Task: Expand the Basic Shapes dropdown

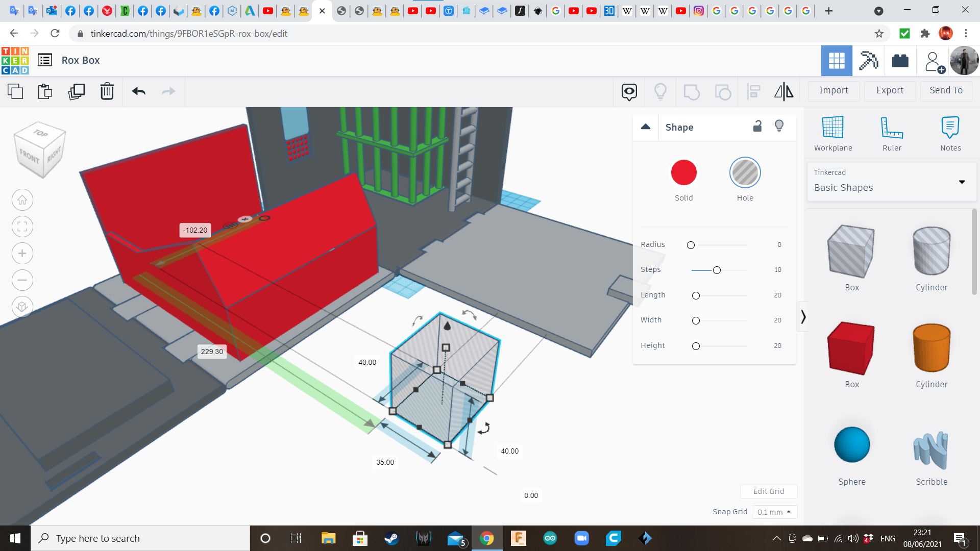Action: point(962,182)
